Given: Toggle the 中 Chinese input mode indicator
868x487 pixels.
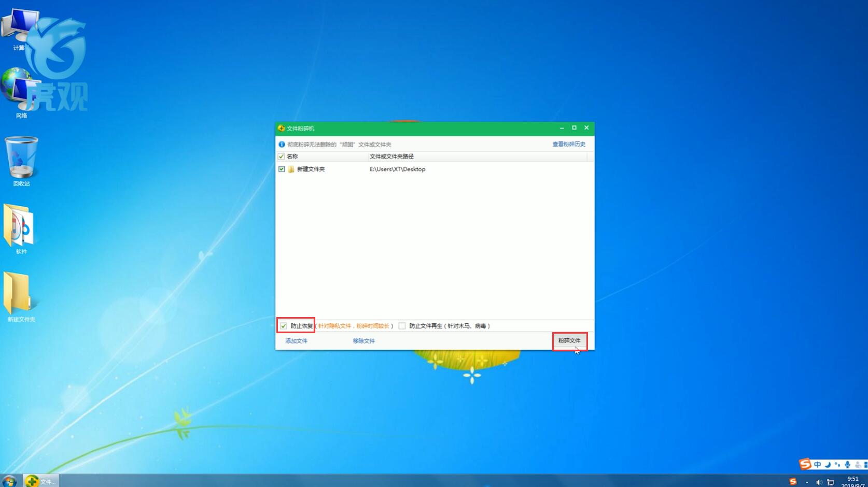Looking at the screenshot, I should point(817,465).
